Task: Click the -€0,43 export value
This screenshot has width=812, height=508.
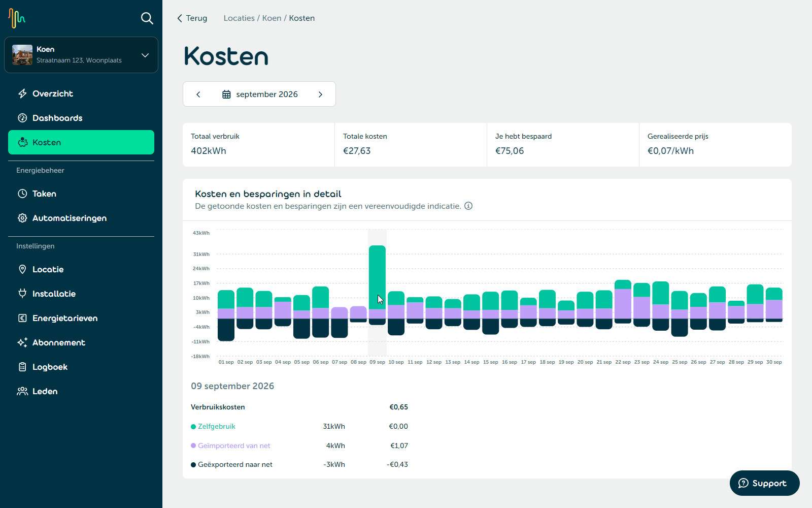Action: [397, 464]
